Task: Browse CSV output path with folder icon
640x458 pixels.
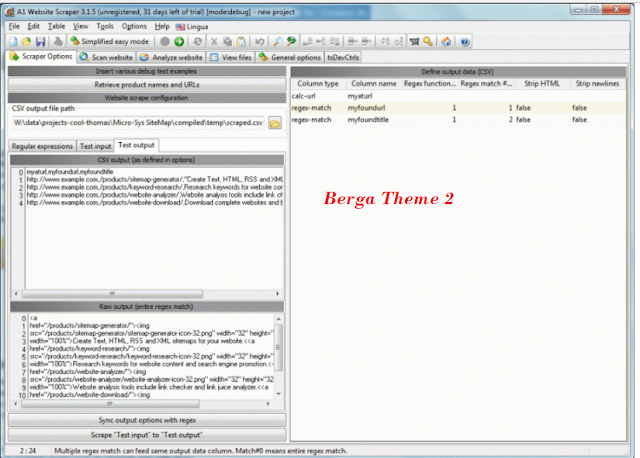Action: coord(275,123)
